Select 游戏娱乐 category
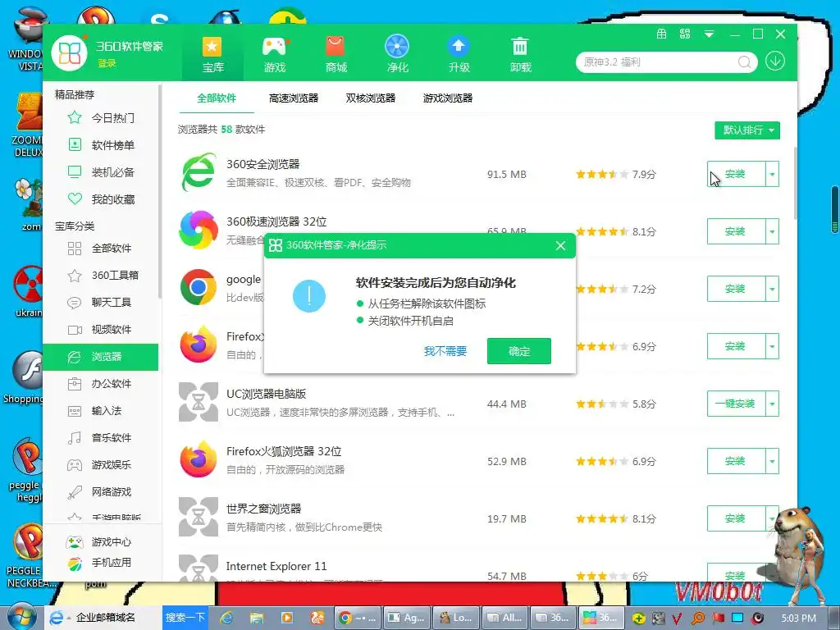The image size is (840, 630). 101,465
